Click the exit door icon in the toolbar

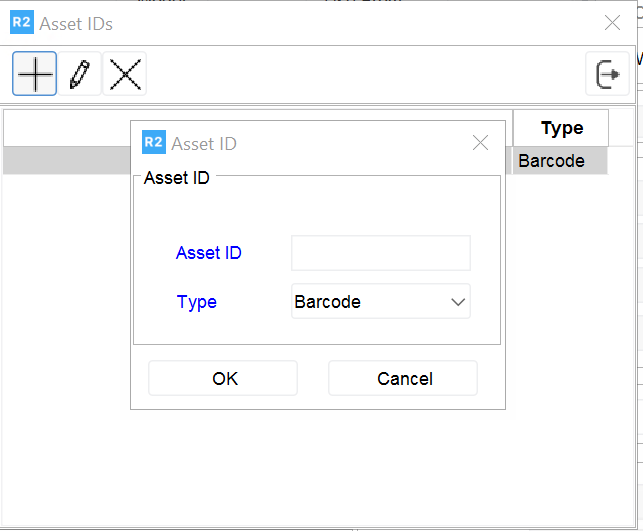[607, 75]
